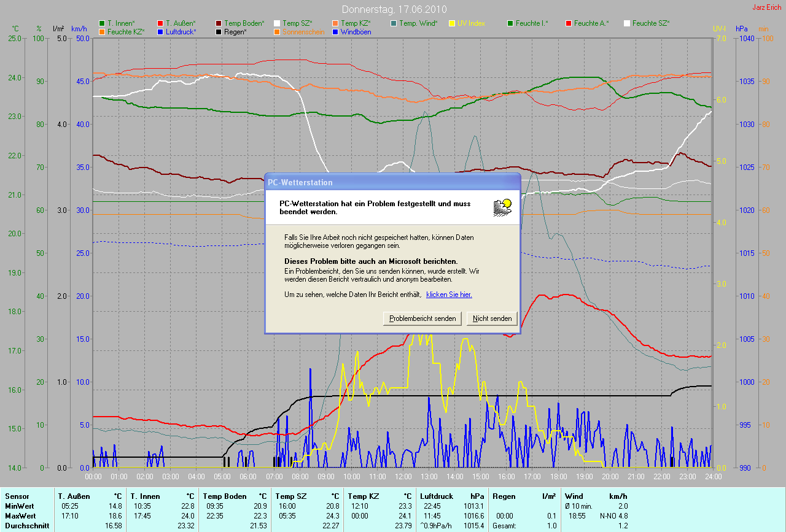Click the white Temp SZ legend swatch
Screen dimensions: 786x532
(277, 23)
